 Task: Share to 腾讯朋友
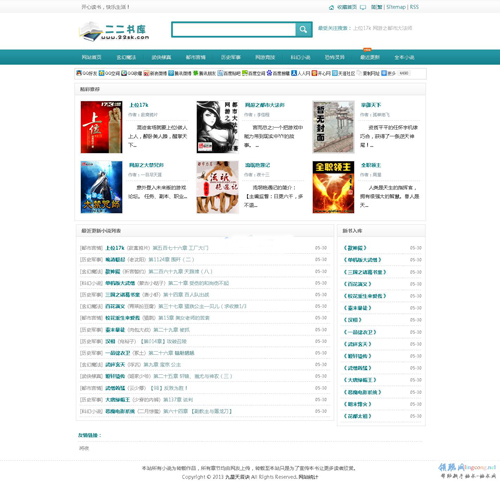(x=204, y=73)
